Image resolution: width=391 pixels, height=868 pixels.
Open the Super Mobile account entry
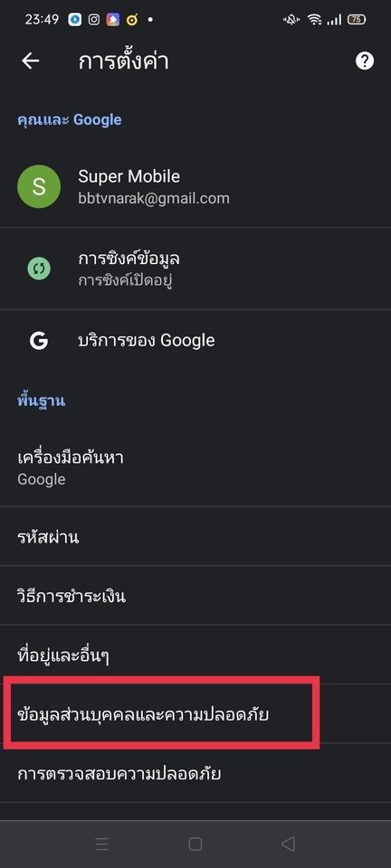click(195, 186)
